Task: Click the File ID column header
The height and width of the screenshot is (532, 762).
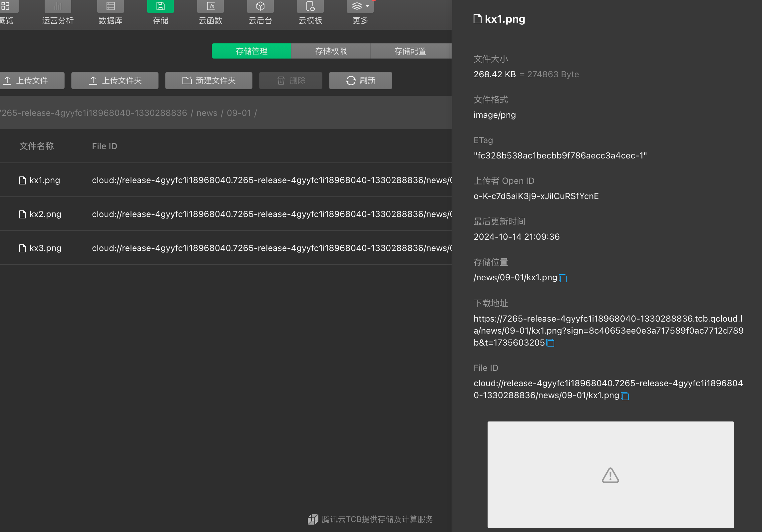Action: 105,146
